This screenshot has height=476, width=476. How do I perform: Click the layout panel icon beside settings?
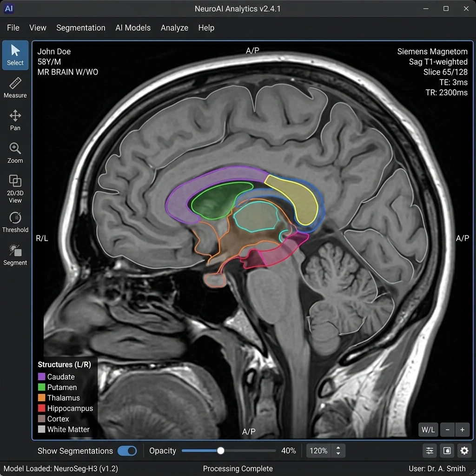[447, 451]
